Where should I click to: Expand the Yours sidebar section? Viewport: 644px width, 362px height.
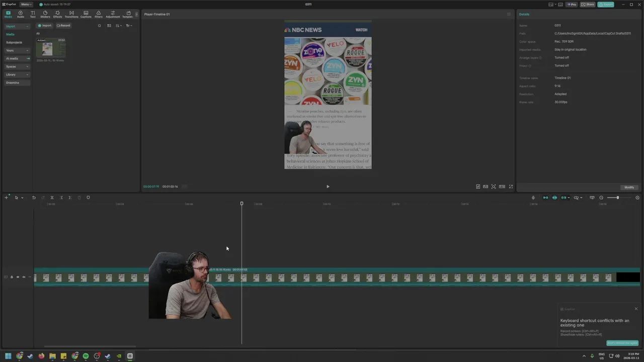click(x=17, y=50)
